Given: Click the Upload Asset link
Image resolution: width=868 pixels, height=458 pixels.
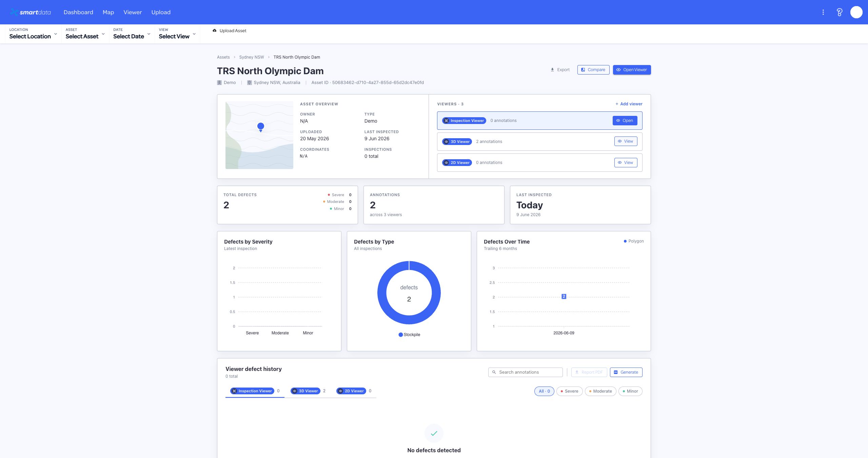Looking at the screenshot, I should [x=229, y=30].
